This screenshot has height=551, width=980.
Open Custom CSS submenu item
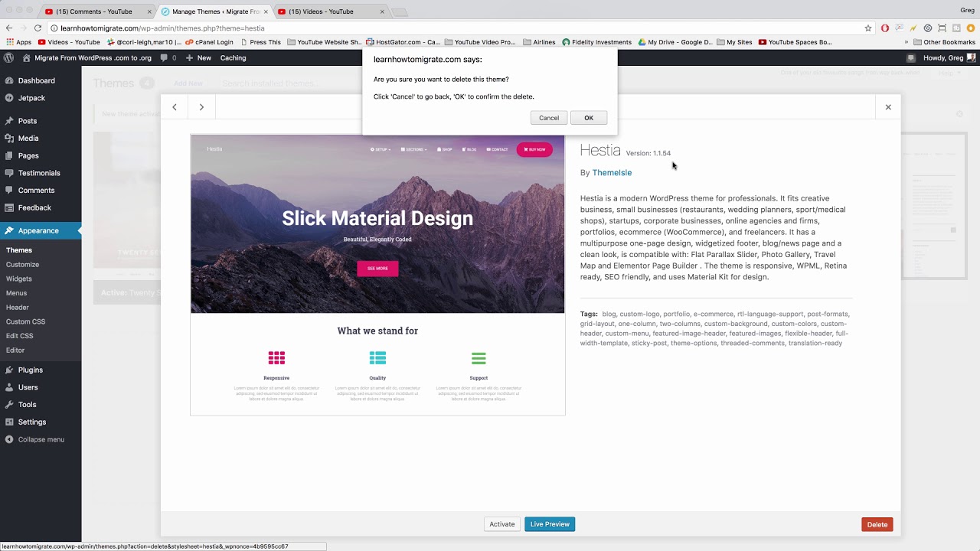tap(25, 322)
